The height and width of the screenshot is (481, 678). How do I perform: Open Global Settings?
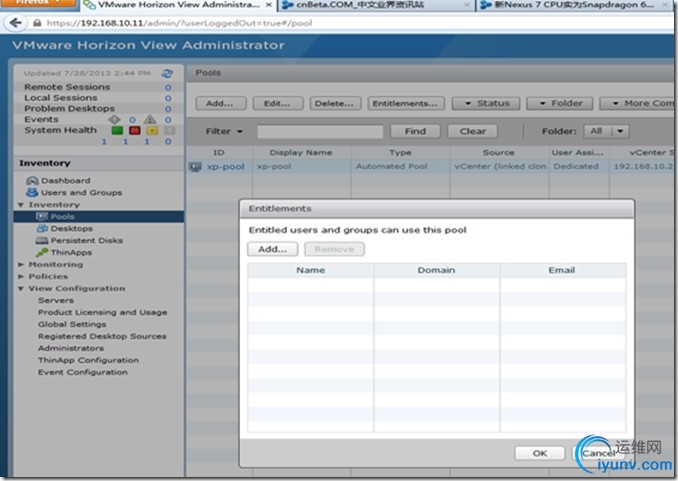tap(72, 324)
